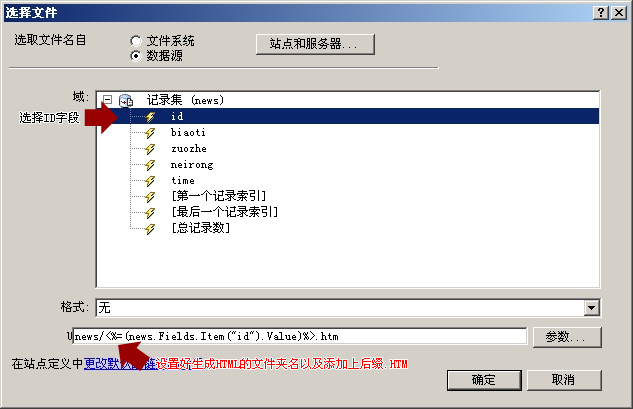Select the 数据源 radio button
This screenshot has height=409, width=633.
point(136,56)
